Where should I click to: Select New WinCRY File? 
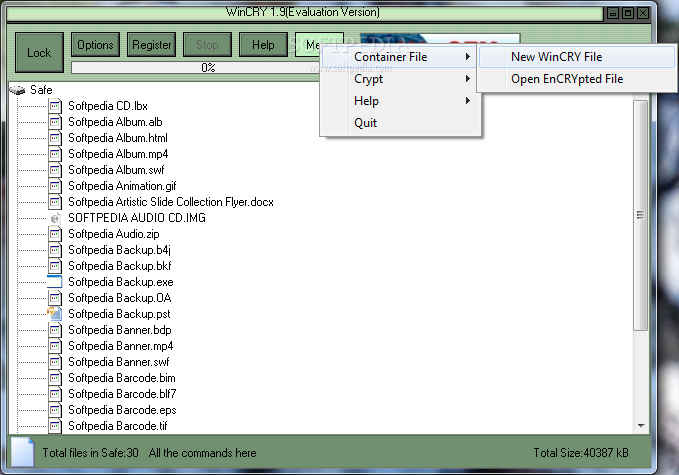click(x=577, y=57)
